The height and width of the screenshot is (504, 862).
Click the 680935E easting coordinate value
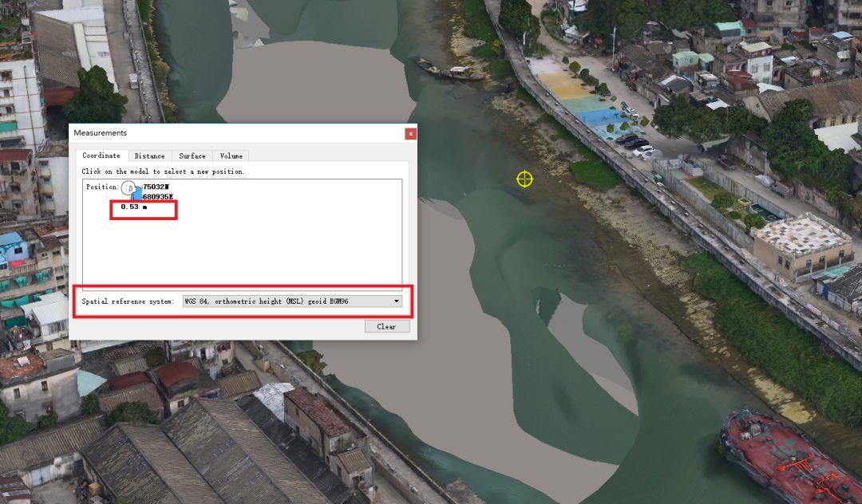point(157,196)
